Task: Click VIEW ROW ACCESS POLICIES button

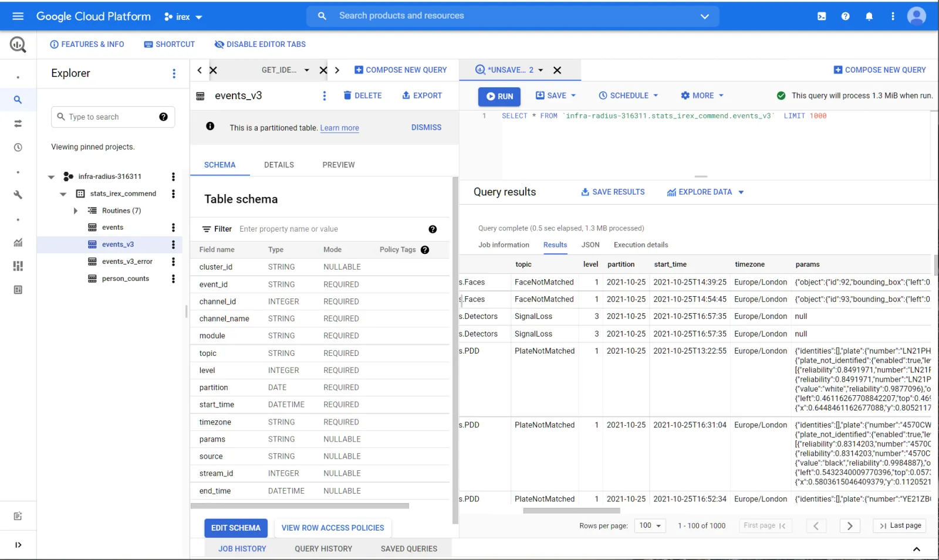Action: coord(333,528)
